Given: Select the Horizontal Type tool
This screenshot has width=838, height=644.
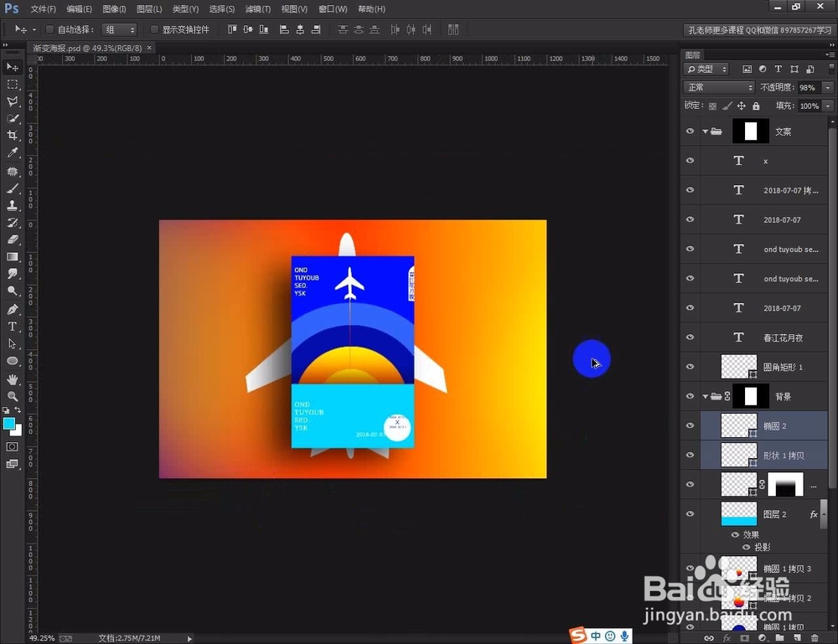Looking at the screenshot, I should (11, 327).
